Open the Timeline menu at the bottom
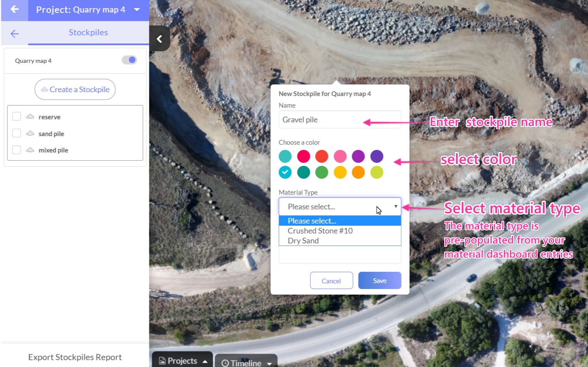The image size is (588, 367). pyautogui.click(x=246, y=362)
